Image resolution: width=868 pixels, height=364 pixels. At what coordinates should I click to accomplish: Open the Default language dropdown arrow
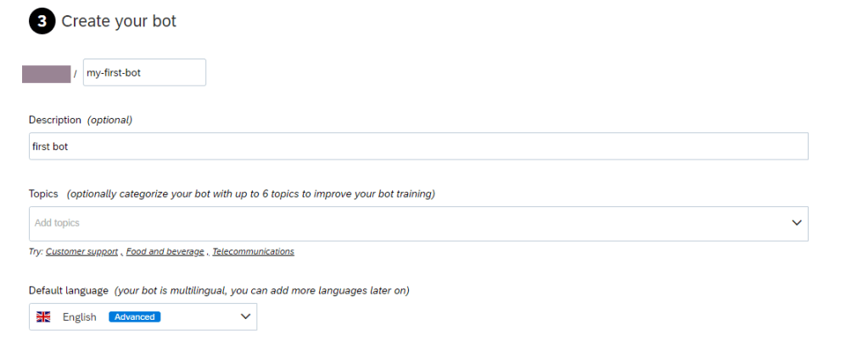246,316
